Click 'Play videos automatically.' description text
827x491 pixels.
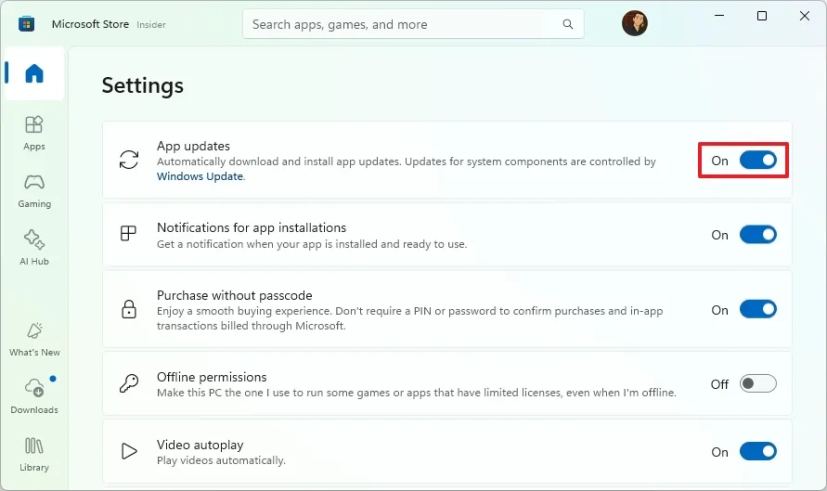(221, 460)
